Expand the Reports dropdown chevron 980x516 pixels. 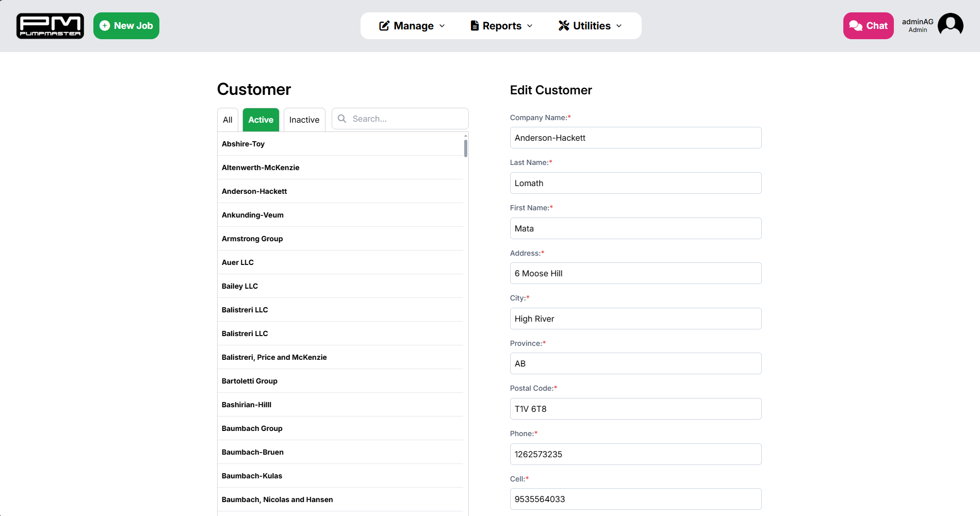click(x=530, y=26)
